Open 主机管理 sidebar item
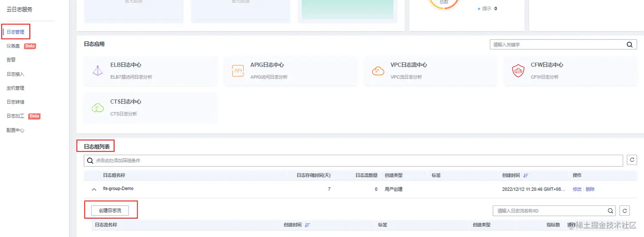This screenshot has height=237, width=644. [x=15, y=88]
